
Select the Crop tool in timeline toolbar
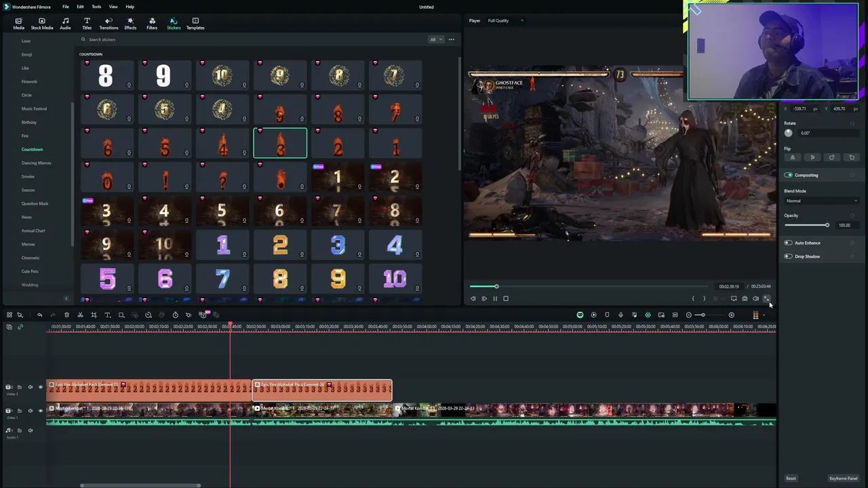pyautogui.click(x=94, y=315)
